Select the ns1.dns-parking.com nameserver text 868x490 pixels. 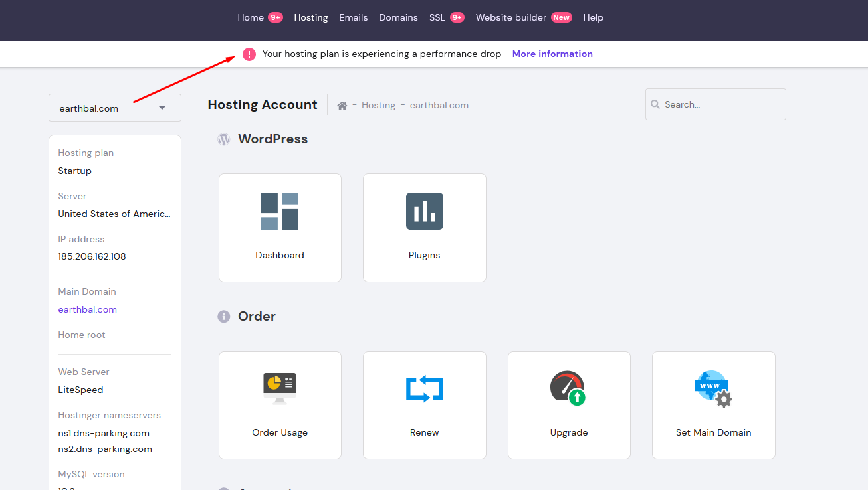pos(104,433)
